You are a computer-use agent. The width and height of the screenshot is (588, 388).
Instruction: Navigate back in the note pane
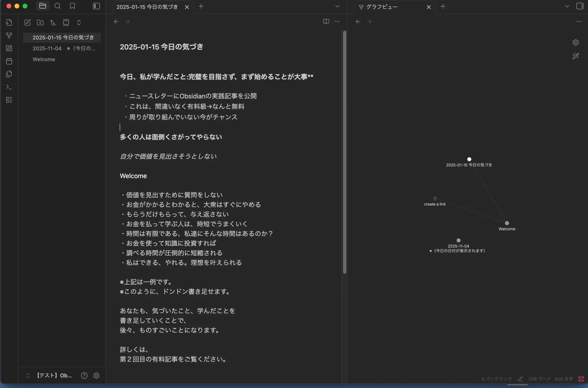[x=116, y=22]
